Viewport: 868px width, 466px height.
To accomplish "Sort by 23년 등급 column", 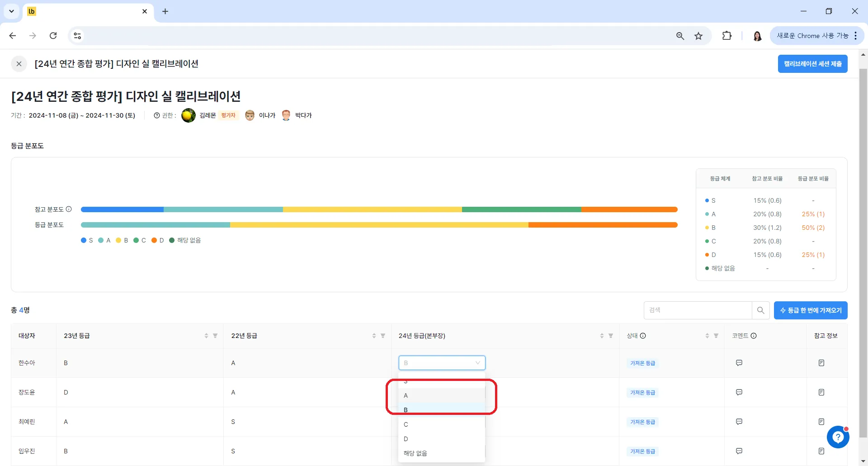I will pos(206,336).
